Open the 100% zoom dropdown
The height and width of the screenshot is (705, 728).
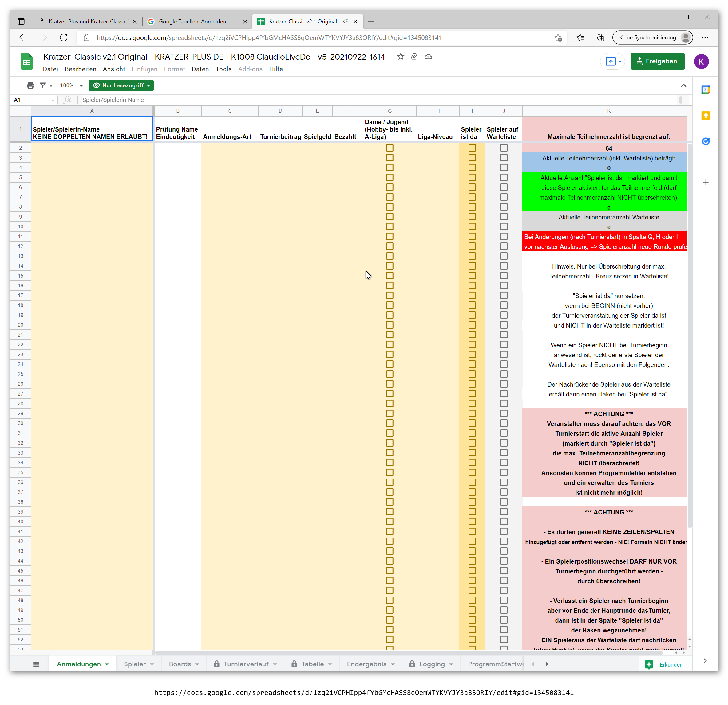pos(71,85)
